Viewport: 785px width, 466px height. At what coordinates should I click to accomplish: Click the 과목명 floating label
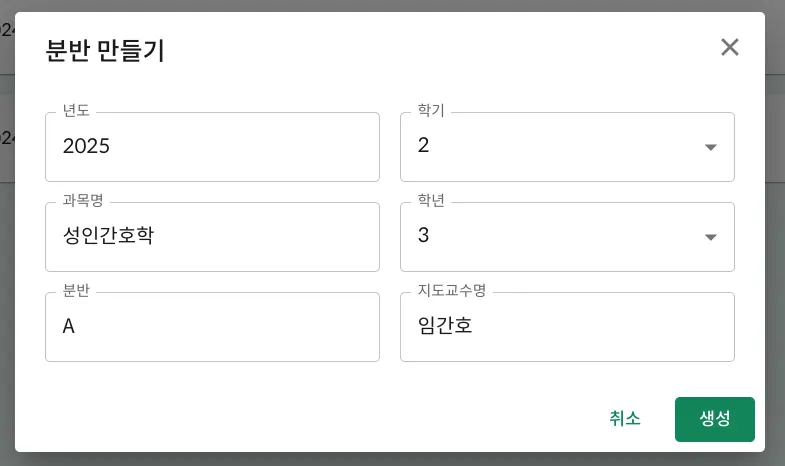83,201
